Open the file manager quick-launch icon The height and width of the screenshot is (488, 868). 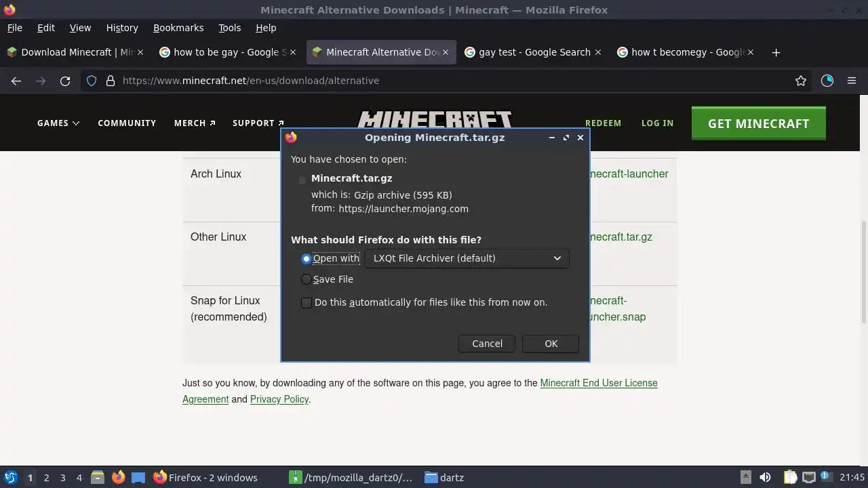[x=97, y=478]
